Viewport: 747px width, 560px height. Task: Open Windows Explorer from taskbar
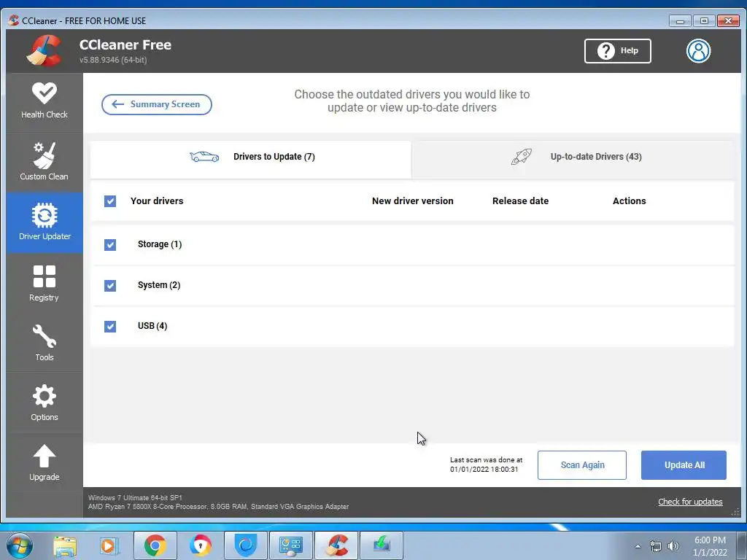[x=65, y=545]
